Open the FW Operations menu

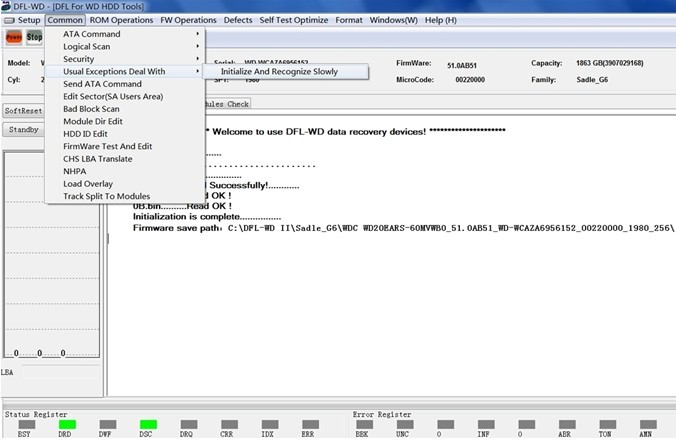(x=188, y=20)
